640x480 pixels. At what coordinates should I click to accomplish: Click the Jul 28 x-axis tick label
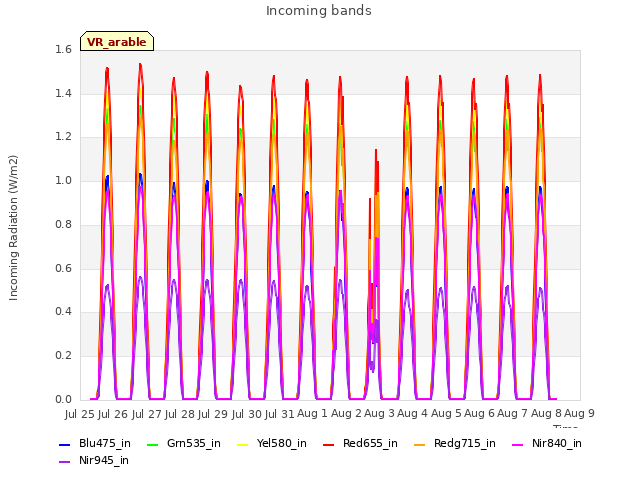point(180,414)
